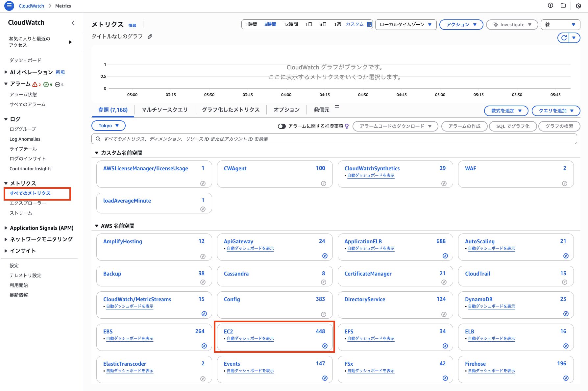This screenshot has height=391, width=588.
Task: Open the 新規 link next to AI オペレーション
Action: click(60, 72)
